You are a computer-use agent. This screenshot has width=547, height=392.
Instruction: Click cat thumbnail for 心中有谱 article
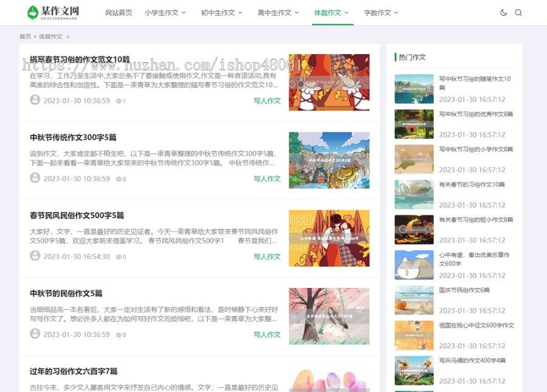tap(414, 265)
